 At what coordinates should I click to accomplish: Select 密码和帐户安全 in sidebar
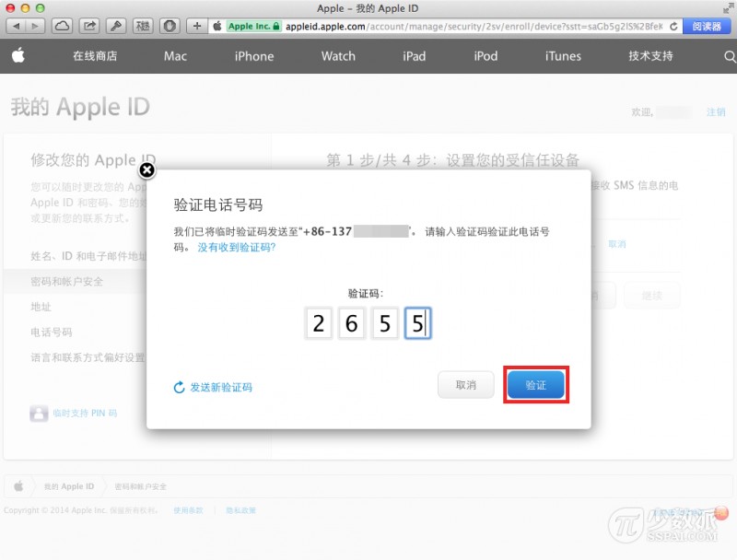pyautogui.click(x=66, y=282)
